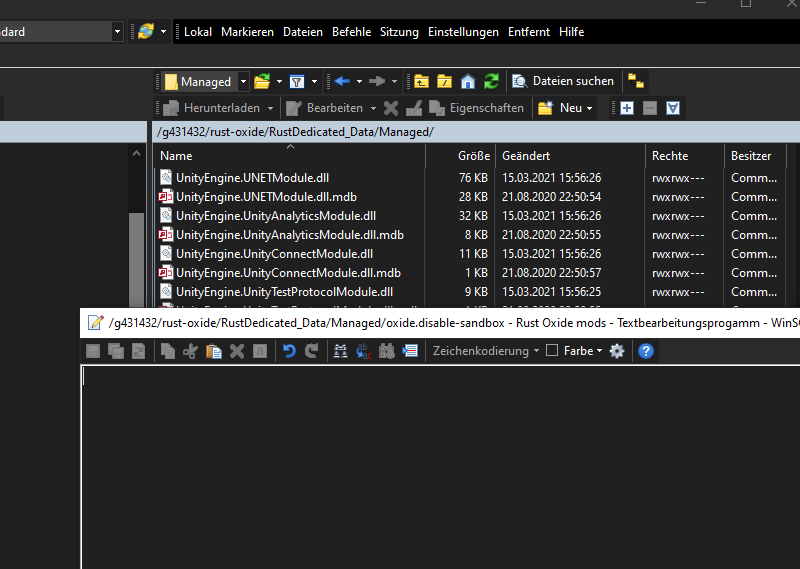
Task: Open the Einstellungen menu
Action: 463,32
